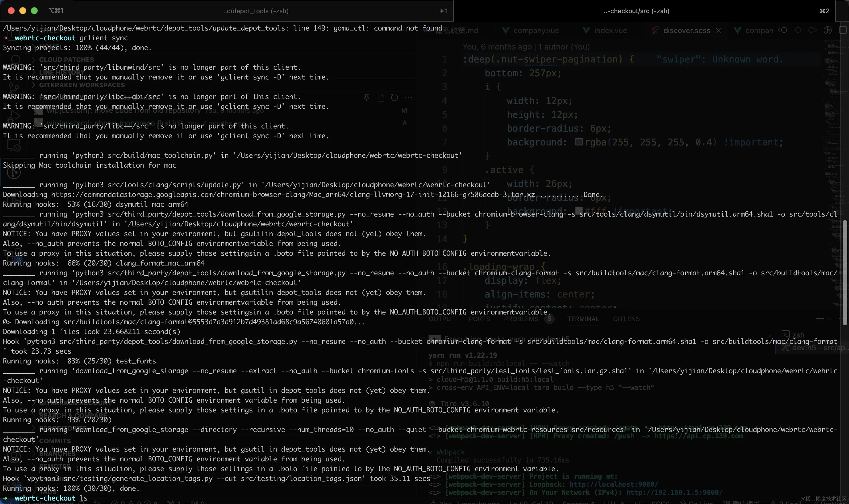This screenshot has height=504, width=849.
Task: Expand the CLOUD PATCHES section
Action: coord(67,60)
